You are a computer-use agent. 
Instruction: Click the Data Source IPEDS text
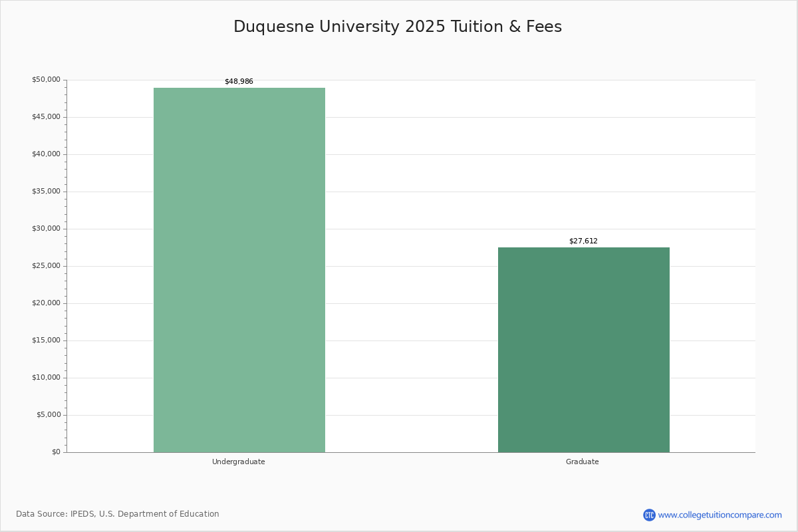pos(118,514)
